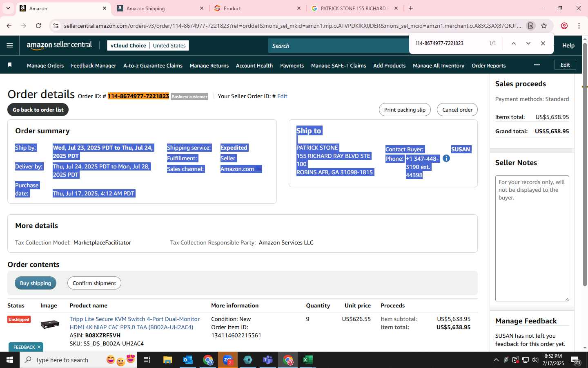Image resolution: width=588 pixels, height=368 pixels.
Task: Close the find-in-page bar
Action: tap(543, 43)
